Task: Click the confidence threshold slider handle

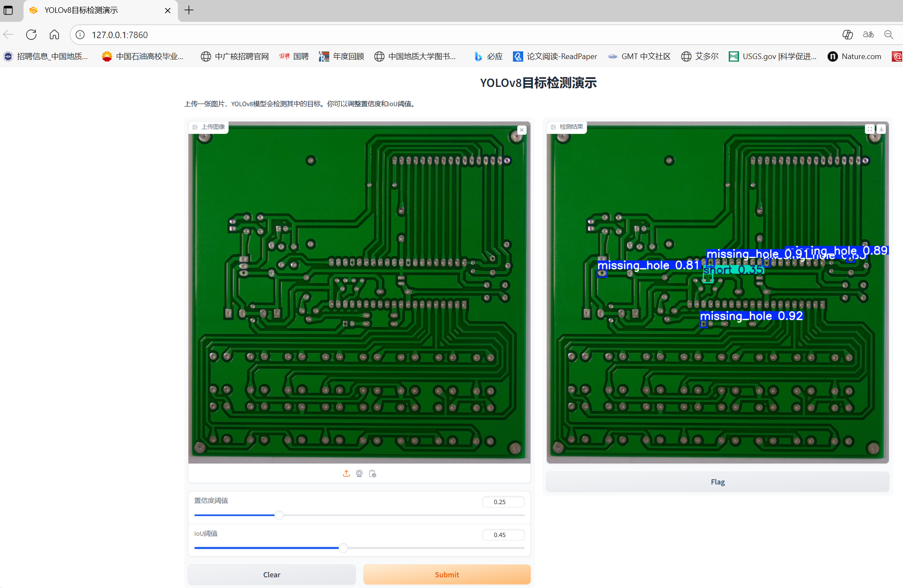Action: point(279,515)
